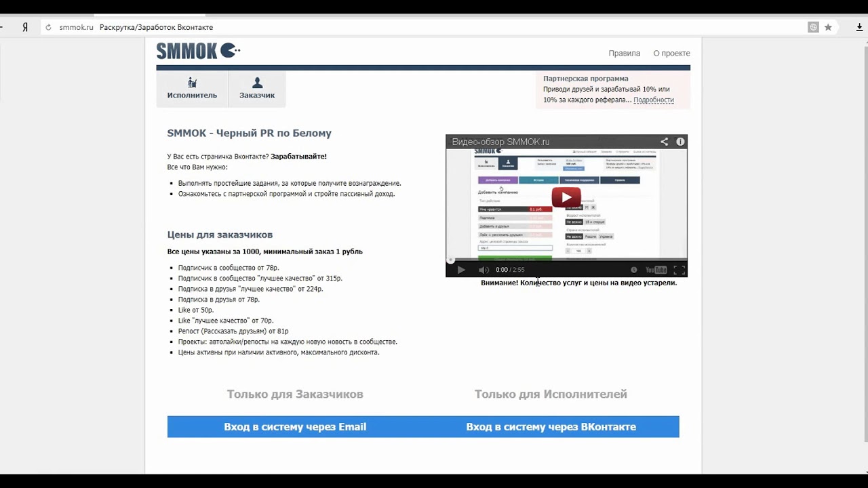Bookmark the page with star icon
The image size is (868, 488).
(x=828, y=27)
